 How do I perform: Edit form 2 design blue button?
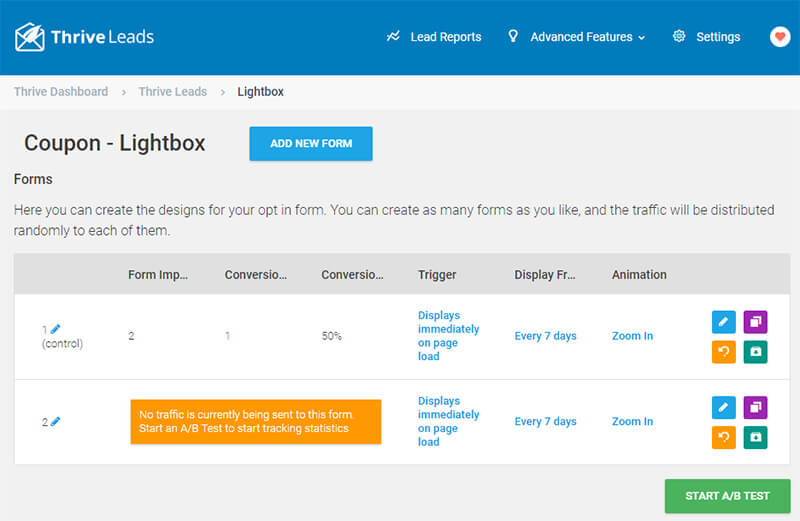[x=723, y=407]
